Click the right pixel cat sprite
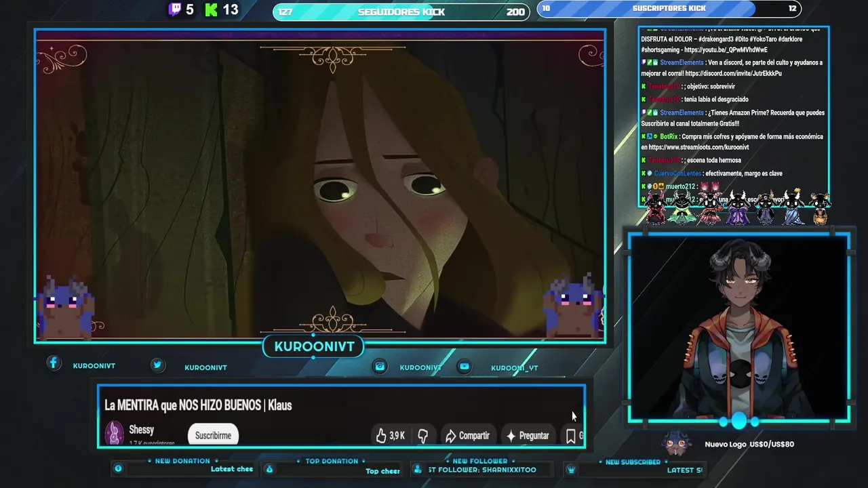The width and height of the screenshot is (868, 488). [x=574, y=307]
